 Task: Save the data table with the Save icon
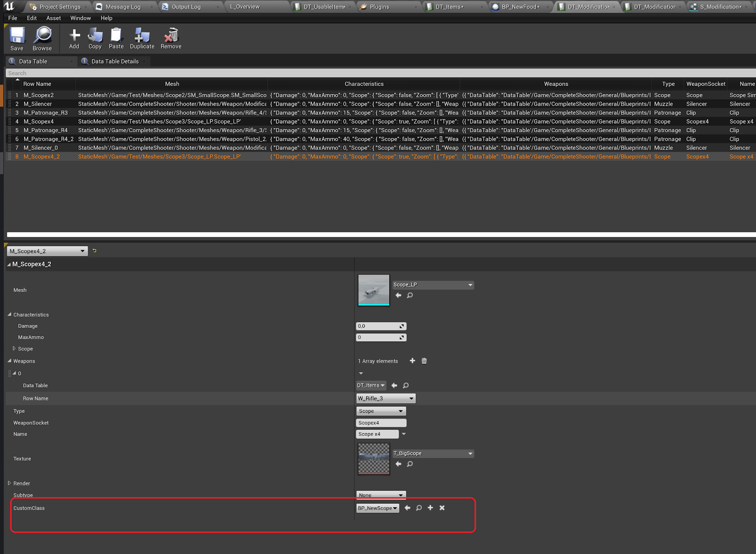pyautogui.click(x=17, y=38)
